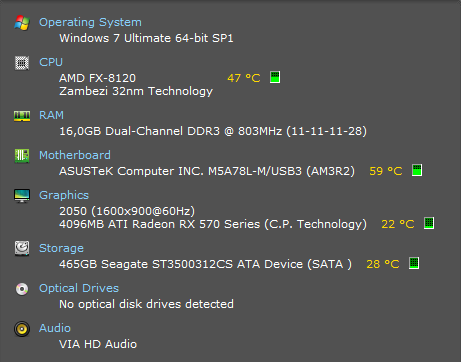Click the Motherboard circuit icon

point(22,156)
